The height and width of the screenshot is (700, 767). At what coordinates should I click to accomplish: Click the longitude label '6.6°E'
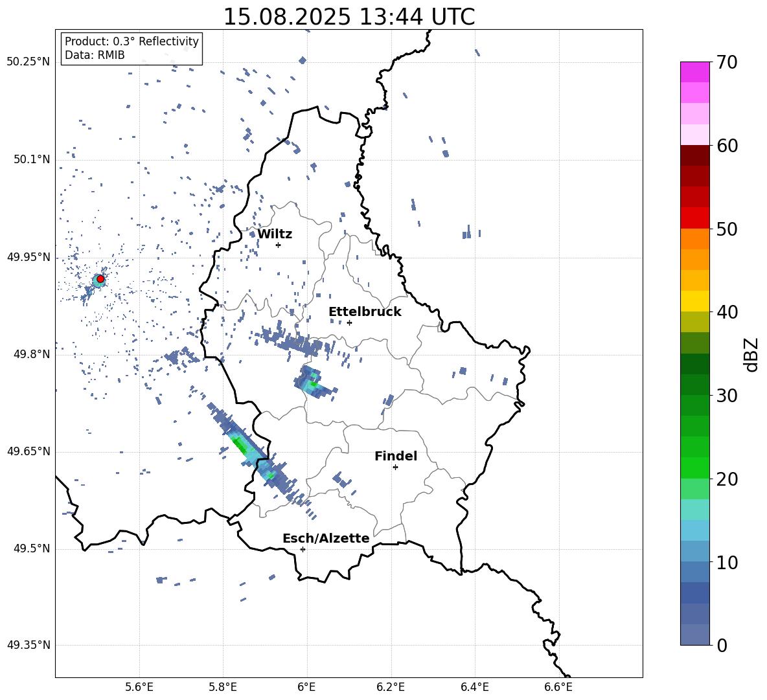coord(558,687)
